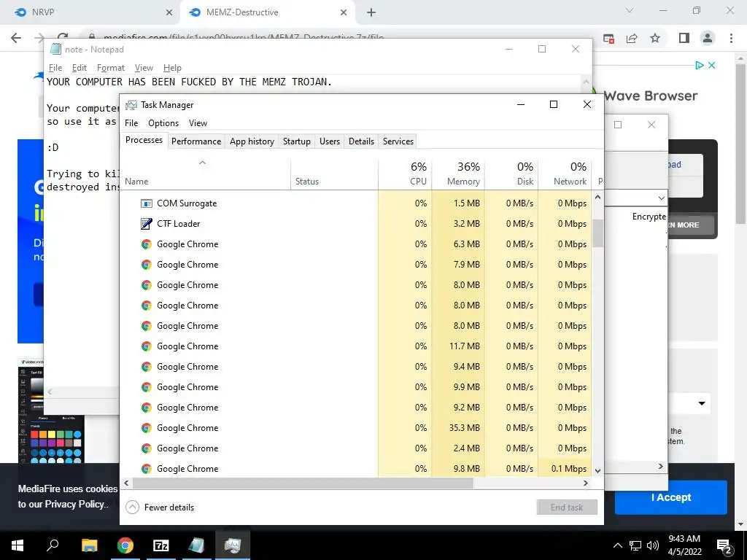Open Notepad Help menu
The height and width of the screenshot is (560, 747).
click(x=172, y=68)
